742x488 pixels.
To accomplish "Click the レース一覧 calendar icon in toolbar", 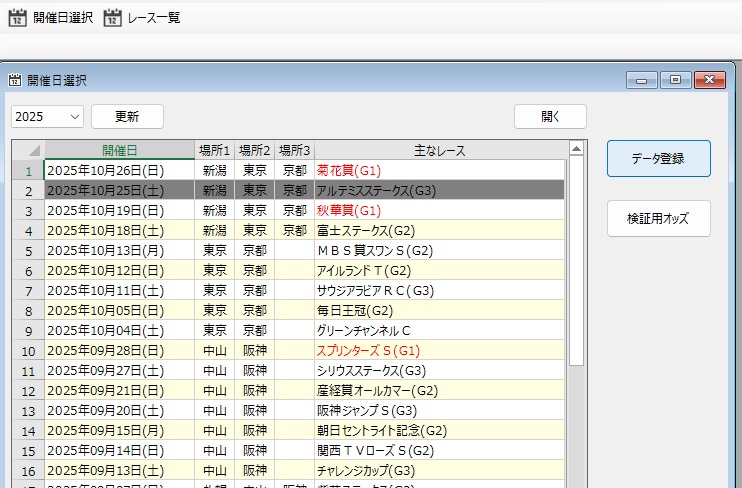I will click(x=112, y=17).
